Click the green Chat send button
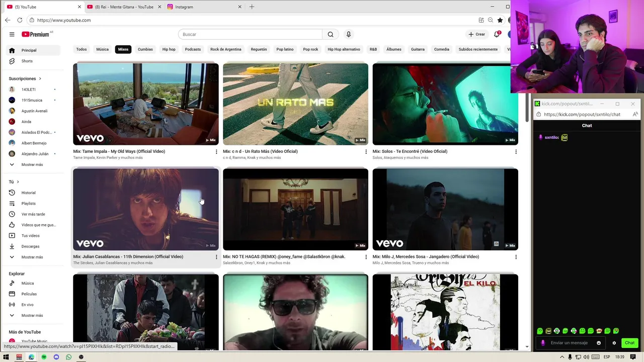 click(629, 343)
